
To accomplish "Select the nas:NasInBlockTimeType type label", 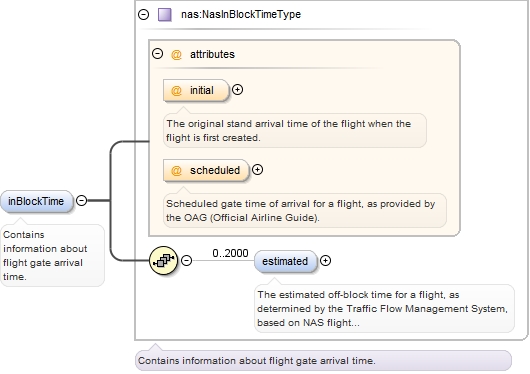I will pyautogui.click(x=241, y=14).
